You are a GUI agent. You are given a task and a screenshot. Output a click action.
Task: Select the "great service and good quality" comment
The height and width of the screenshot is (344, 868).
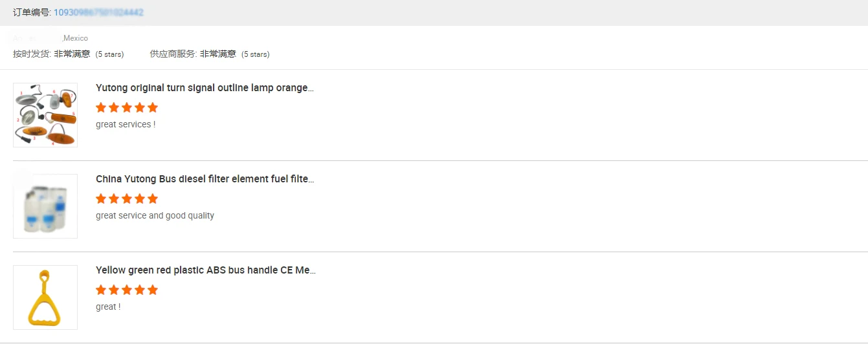tap(155, 215)
